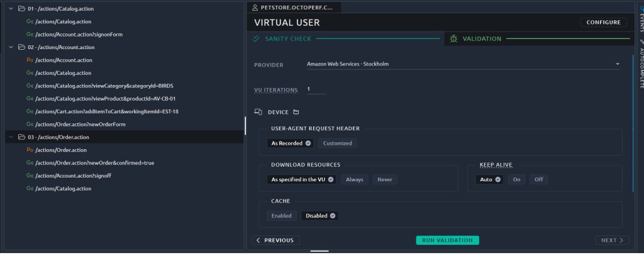Turn Keep Alive Off
644x255 pixels.
pos(538,179)
